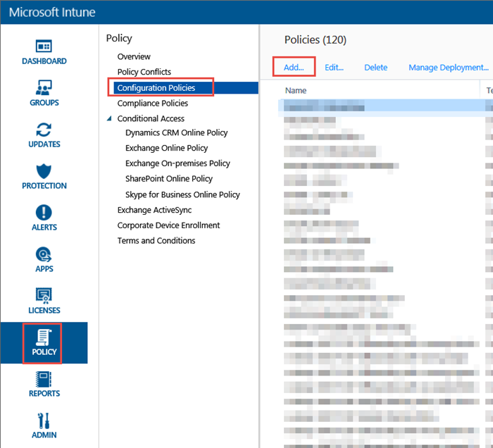Open Compliance Policies
493x448 pixels.
pos(152,104)
